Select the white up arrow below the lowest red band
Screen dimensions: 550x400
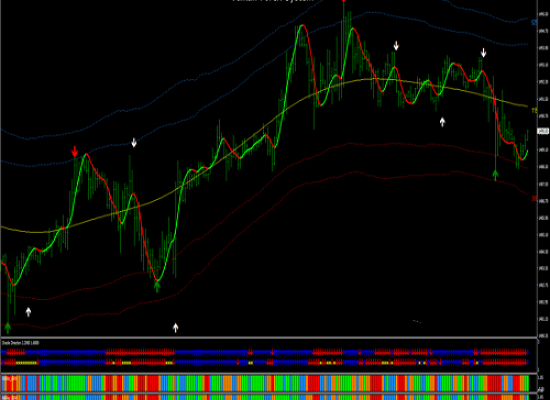(x=175, y=328)
